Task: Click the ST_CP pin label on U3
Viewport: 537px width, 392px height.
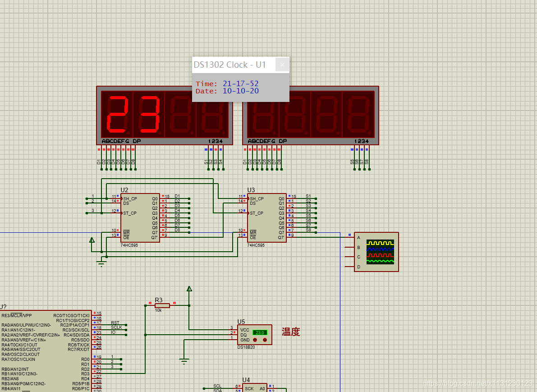Action: point(257,213)
